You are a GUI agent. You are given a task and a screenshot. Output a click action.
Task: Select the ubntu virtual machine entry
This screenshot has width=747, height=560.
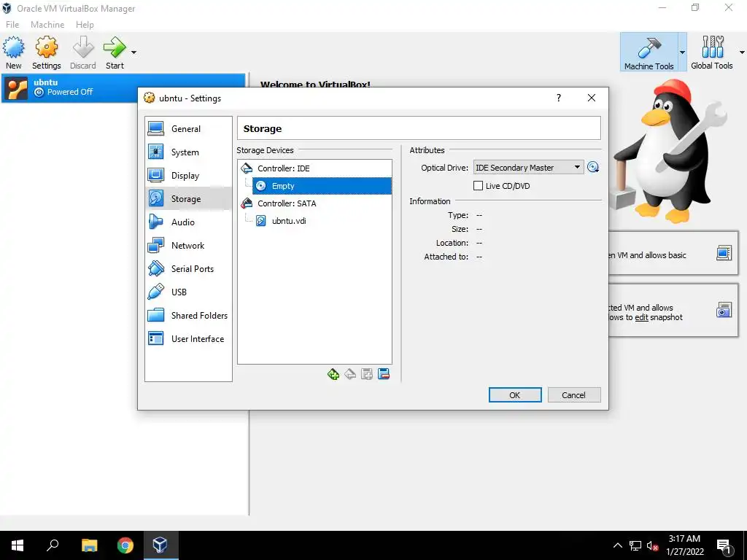pyautogui.click(x=123, y=87)
